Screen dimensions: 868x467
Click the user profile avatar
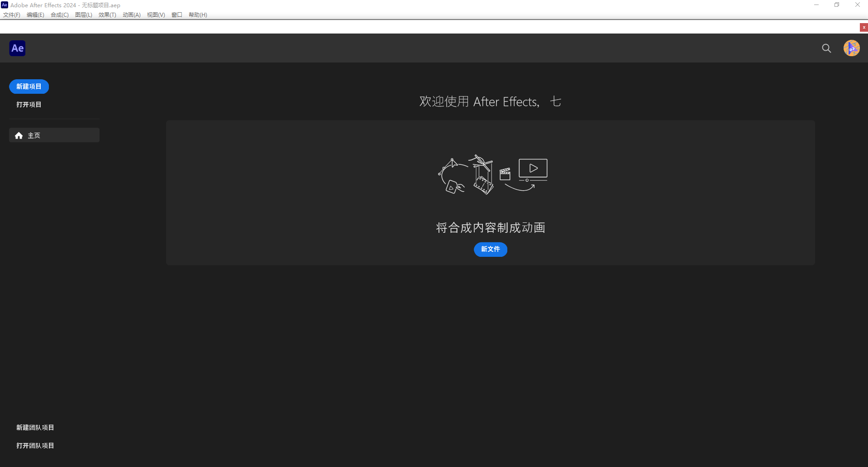[x=852, y=48]
